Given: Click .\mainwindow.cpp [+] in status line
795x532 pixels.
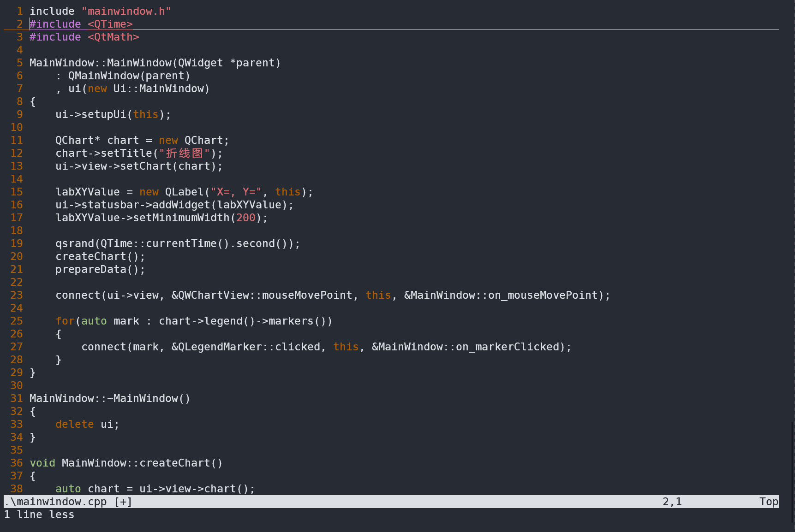Looking at the screenshot, I should (68, 502).
